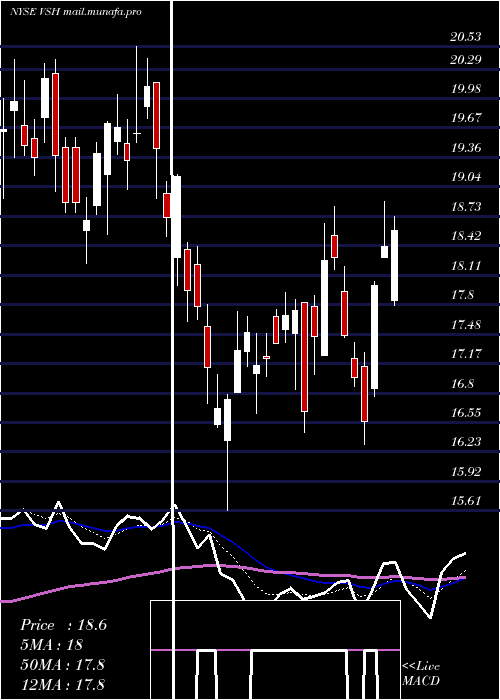
Task: Click the 17.17 price axis label
Action: 466,354
